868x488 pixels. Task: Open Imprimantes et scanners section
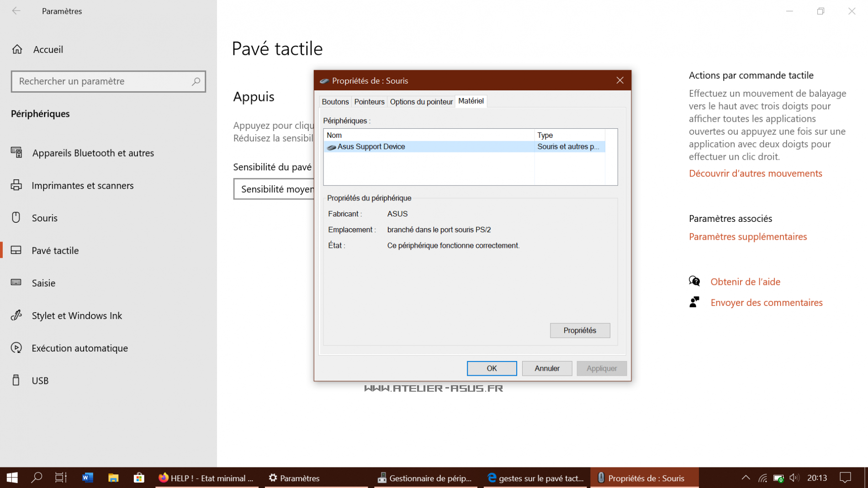pyautogui.click(x=82, y=185)
